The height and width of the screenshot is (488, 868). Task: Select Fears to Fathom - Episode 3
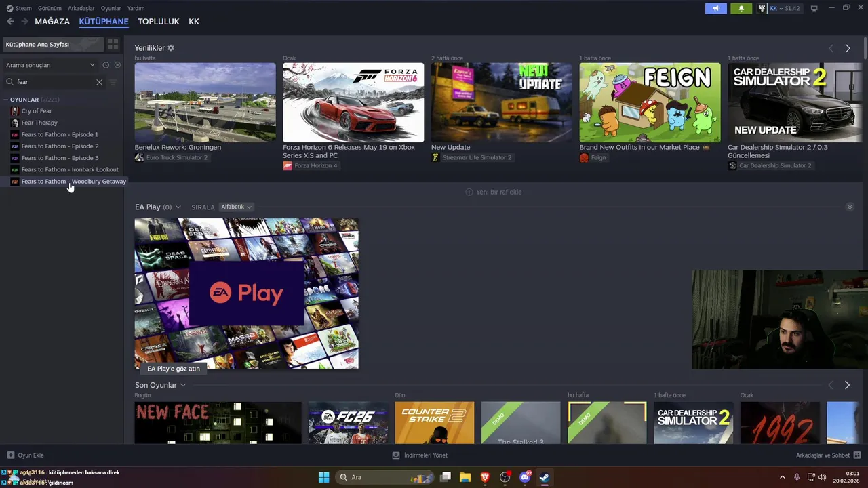click(60, 158)
